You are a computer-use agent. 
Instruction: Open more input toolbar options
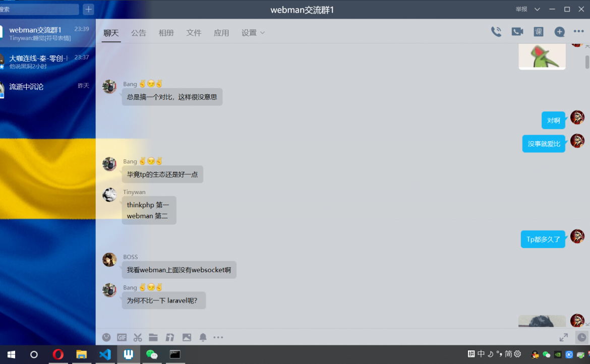coord(218,337)
